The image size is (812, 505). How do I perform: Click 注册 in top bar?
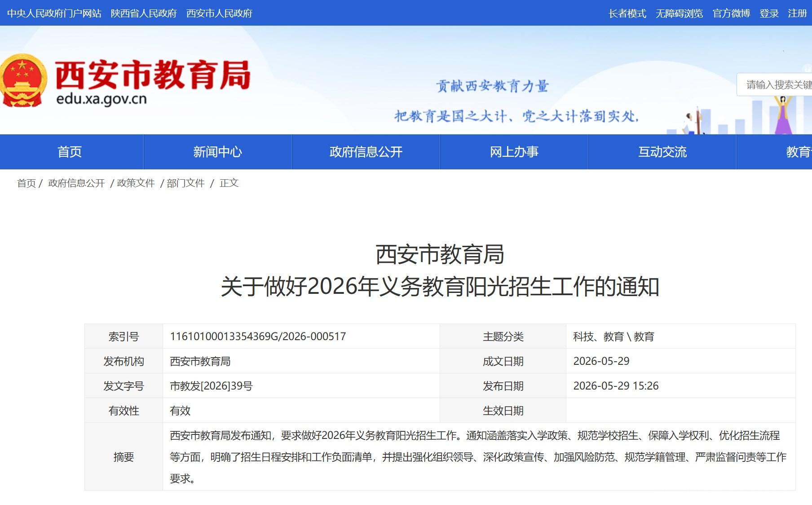click(x=798, y=13)
